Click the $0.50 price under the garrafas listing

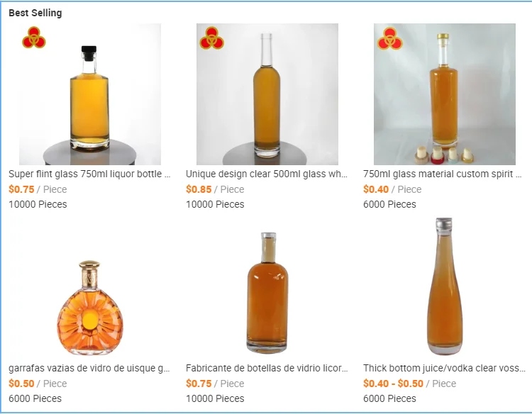pyautogui.click(x=21, y=384)
